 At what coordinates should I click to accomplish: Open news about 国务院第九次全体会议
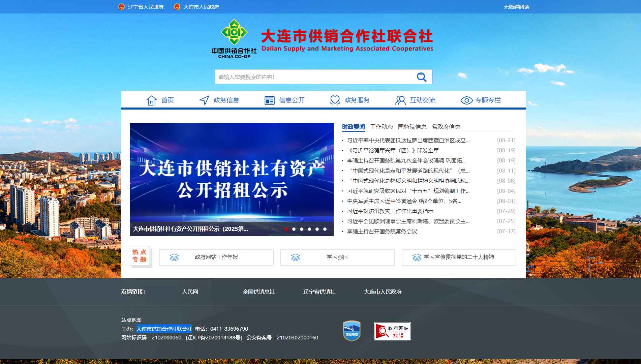pyautogui.click(x=406, y=160)
